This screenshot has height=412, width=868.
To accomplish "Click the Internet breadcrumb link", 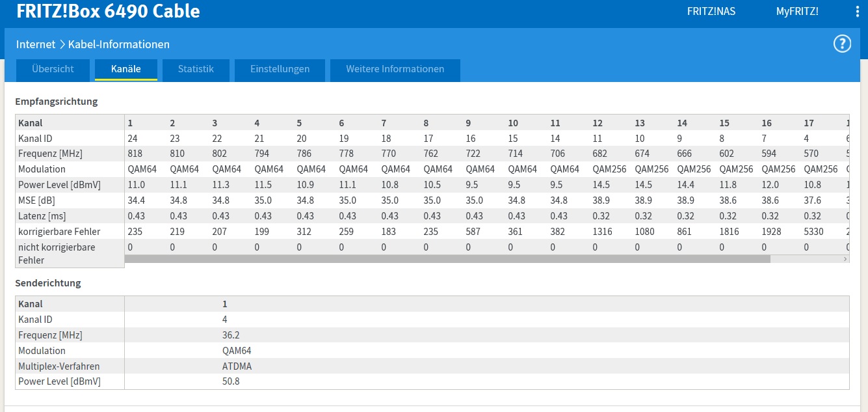I will click(x=36, y=44).
